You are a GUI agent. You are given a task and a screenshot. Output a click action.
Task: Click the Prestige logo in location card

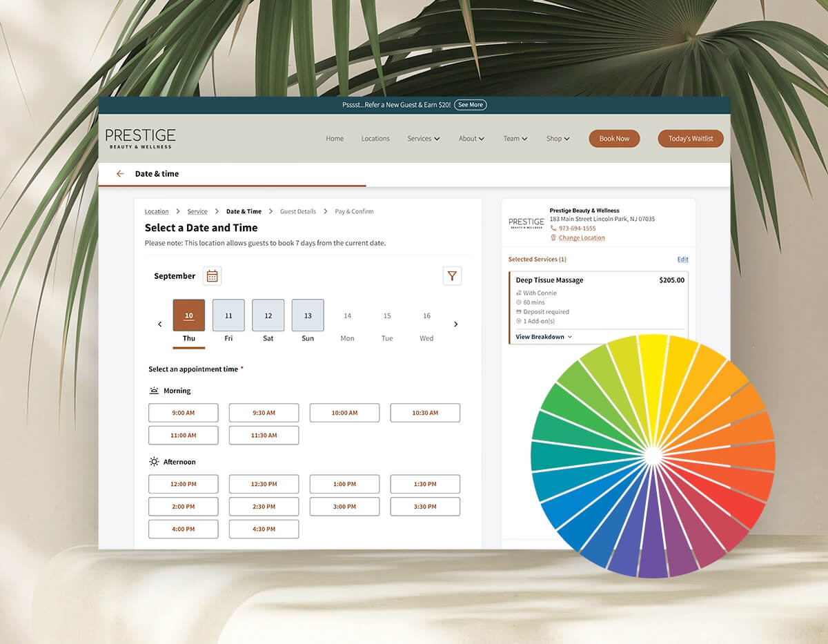(526, 224)
